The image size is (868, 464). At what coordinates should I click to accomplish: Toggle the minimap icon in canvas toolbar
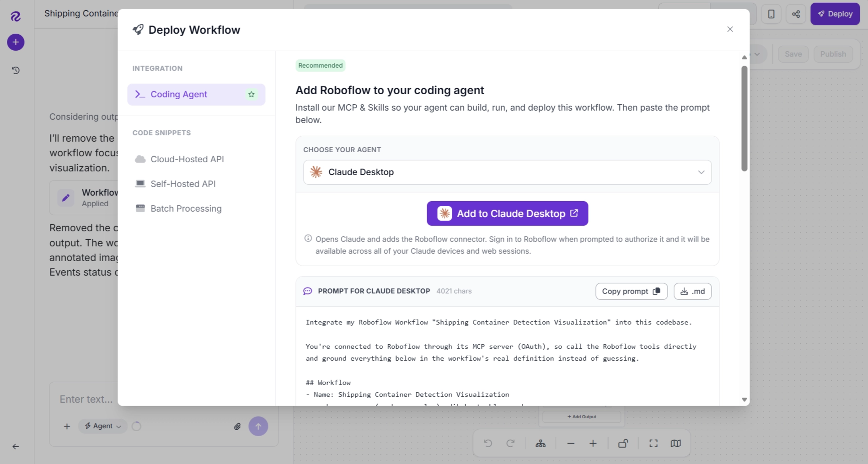(x=675, y=443)
